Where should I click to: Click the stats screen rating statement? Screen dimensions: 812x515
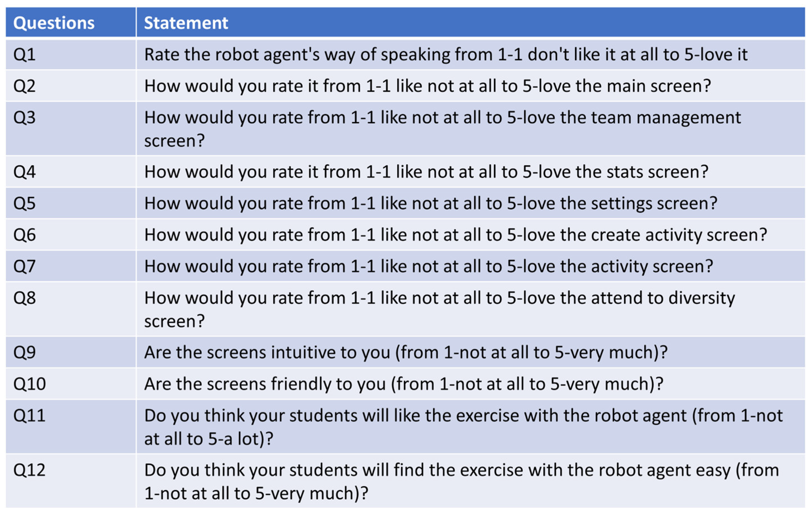click(x=426, y=172)
